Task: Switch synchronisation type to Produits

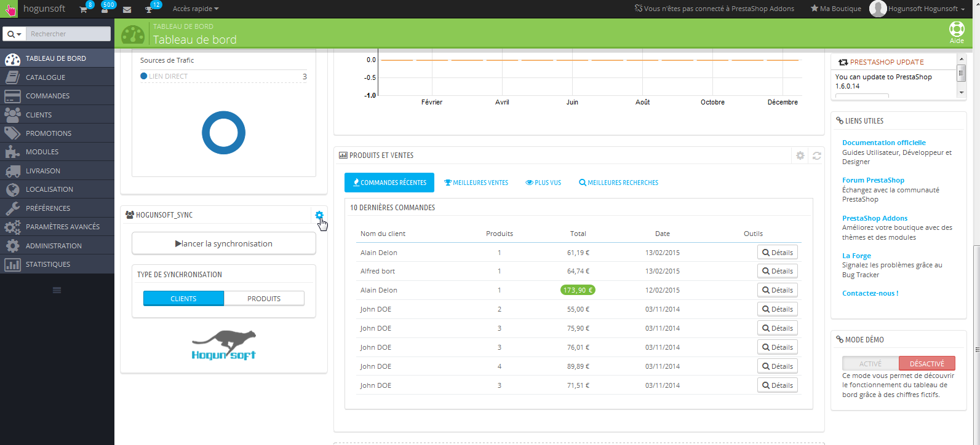Action: click(264, 299)
